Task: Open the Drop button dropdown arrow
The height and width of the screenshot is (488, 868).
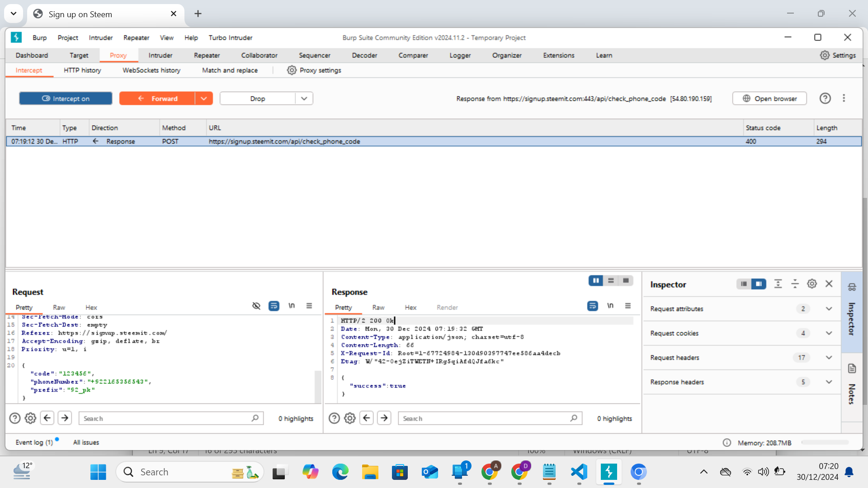Action: pyautogui.click(x=303, y=98)
